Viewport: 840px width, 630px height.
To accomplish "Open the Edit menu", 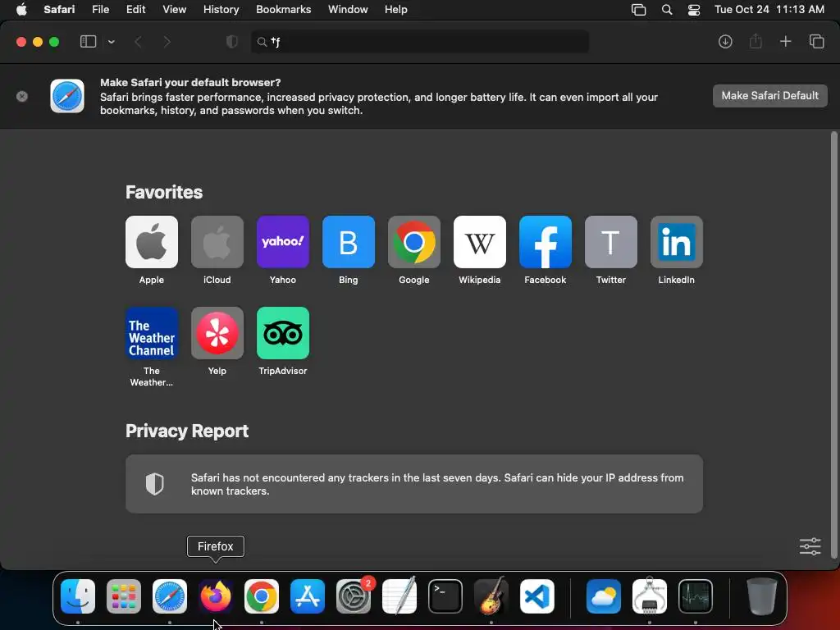I will 135,10.
